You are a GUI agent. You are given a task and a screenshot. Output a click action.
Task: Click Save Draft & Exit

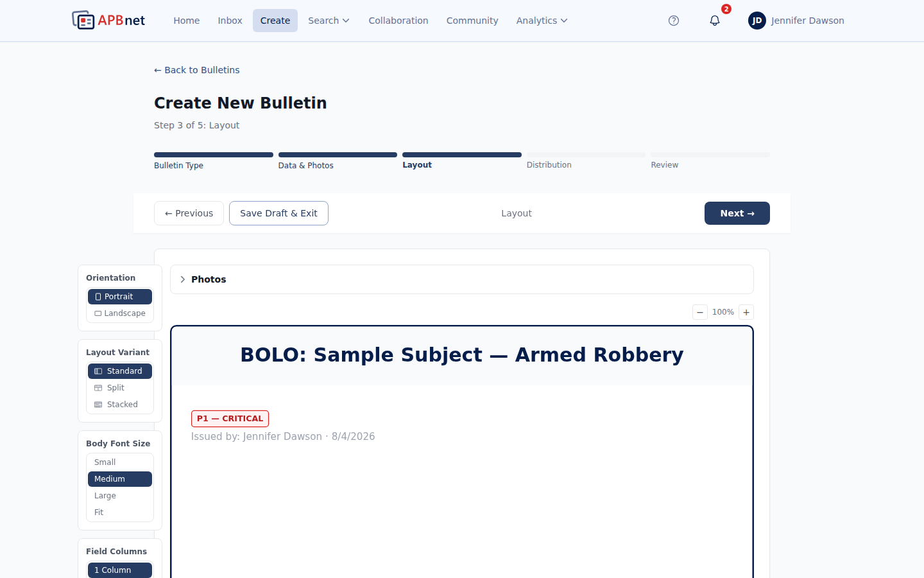(278, 213)
